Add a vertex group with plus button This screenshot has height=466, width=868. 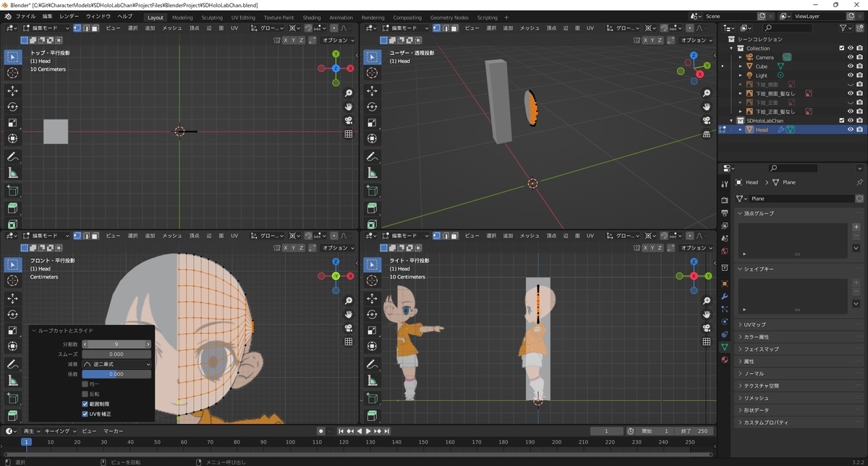(x=856, y=227)
